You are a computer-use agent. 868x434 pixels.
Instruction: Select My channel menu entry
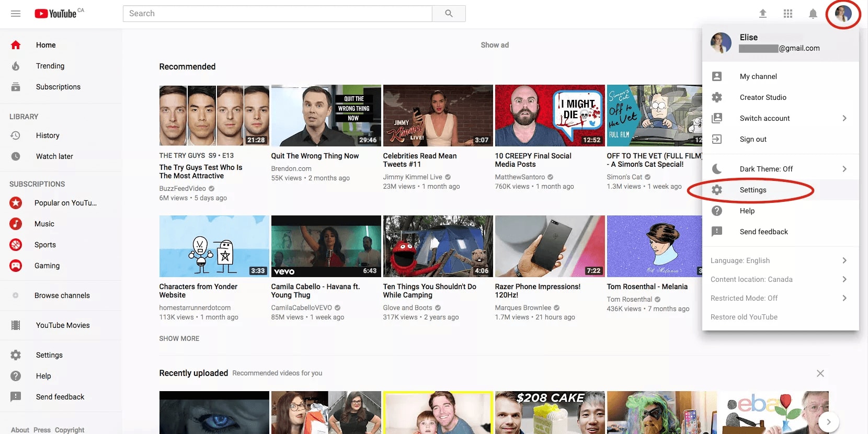780,76
